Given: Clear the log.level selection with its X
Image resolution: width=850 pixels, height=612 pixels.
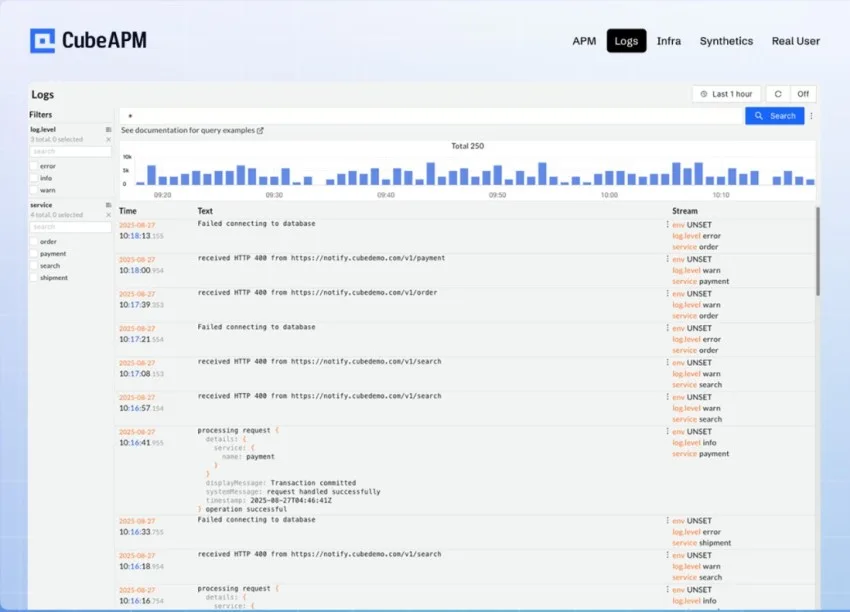Looking at the screenshot, I should coord(108,139).
